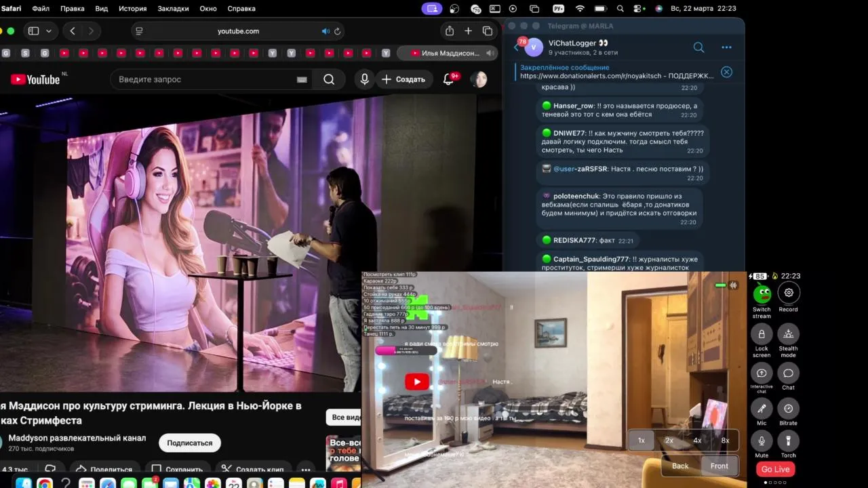Enable Stealth mode in the streaming app
Image resolution: width=868 pixels, height=488 pixels.
[788, 334]
